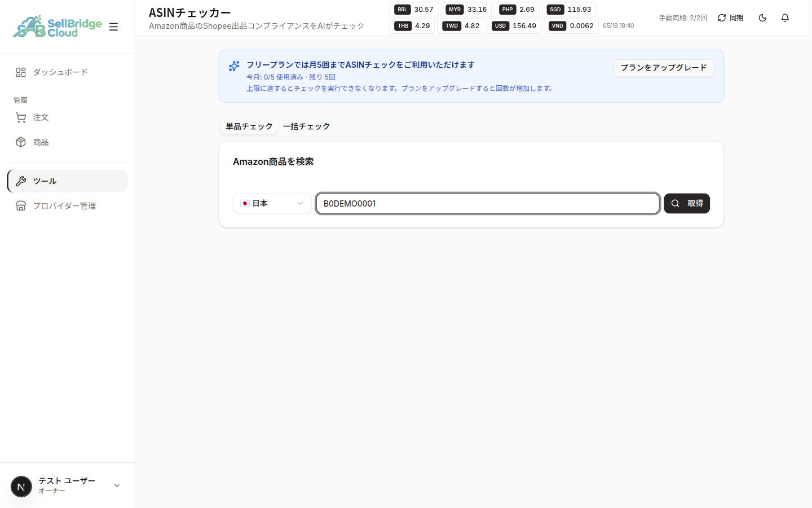812x508 pixels.
Task: Click the wrench tool icon
Action: coord(21,181)
